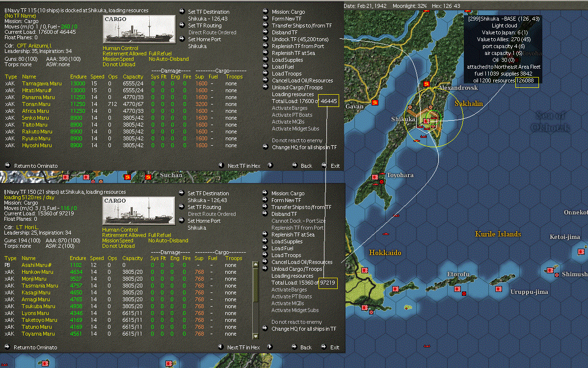
Task: Click arrow icon beside Change HQ for all ships in TF 115 panel
Action: (266, 147)
